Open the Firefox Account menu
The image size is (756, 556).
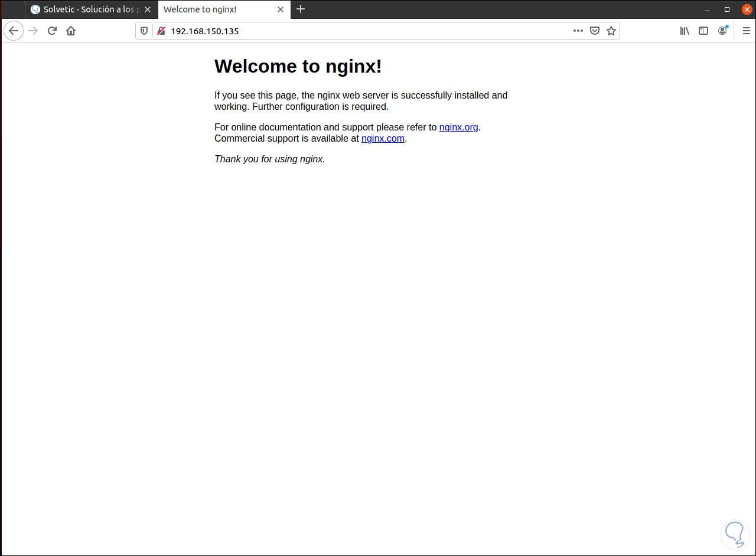722,31
